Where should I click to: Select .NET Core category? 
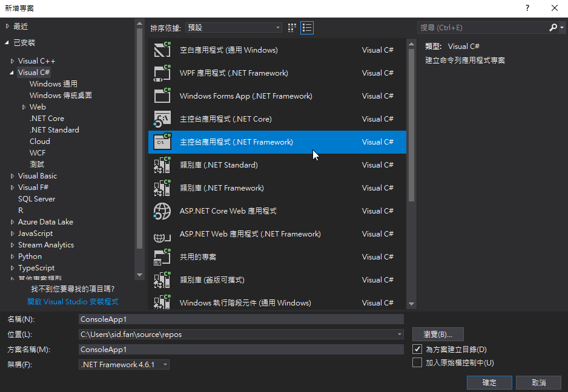click(47, 119)
